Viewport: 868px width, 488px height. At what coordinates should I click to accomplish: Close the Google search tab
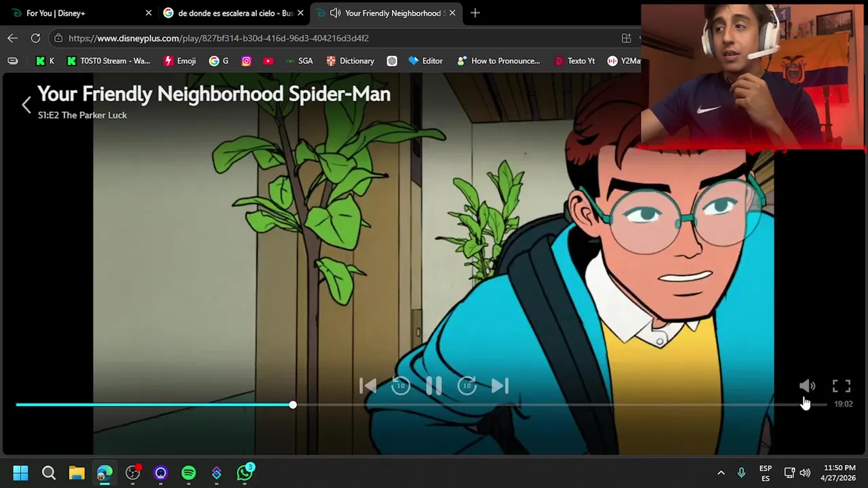pos(300,13)
